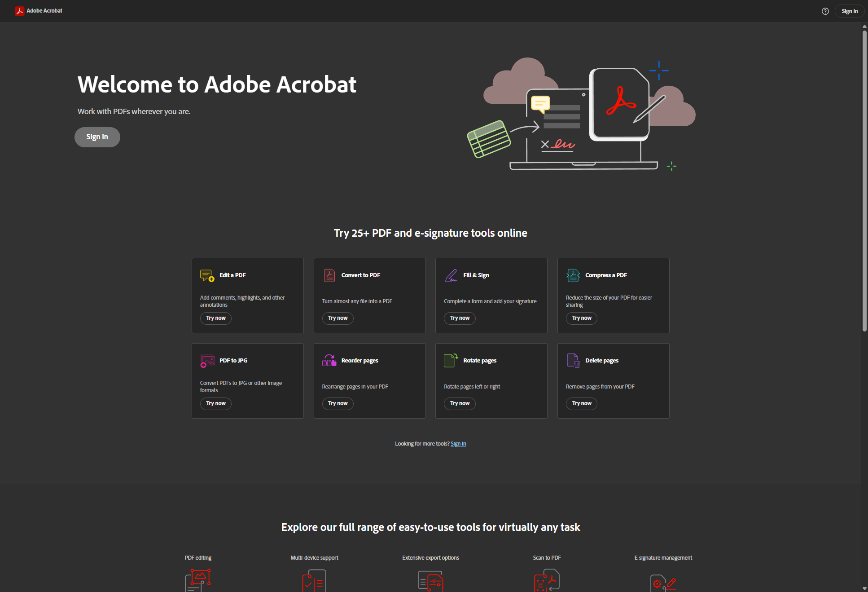Click the Compress a PDF icon
Screen dimensions: 868x592
click(x=573, y=275)
